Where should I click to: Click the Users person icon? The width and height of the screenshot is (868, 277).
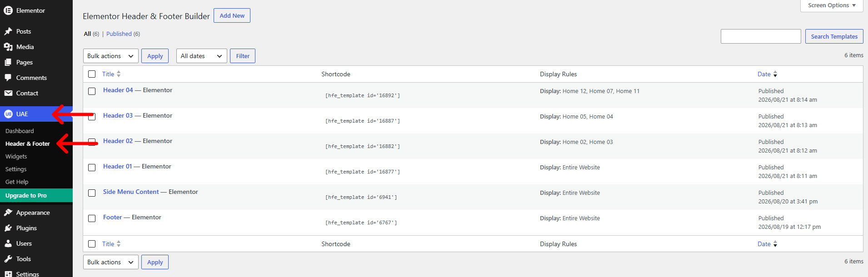(x=8, y=243)
